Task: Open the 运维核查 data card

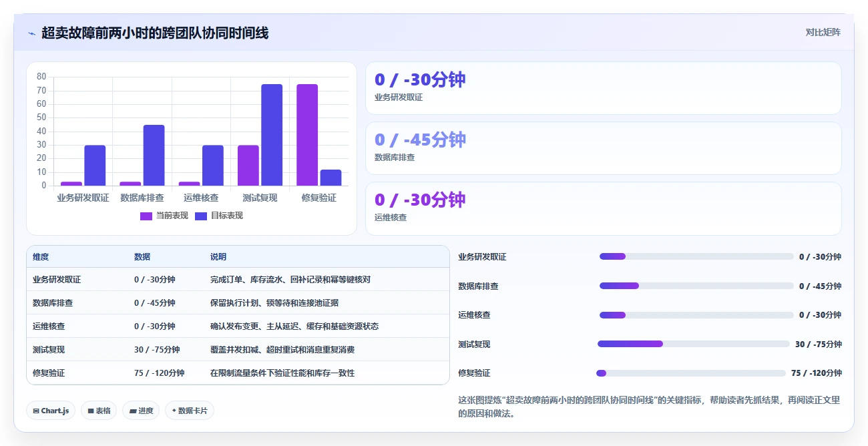Action: coord(604,208)
